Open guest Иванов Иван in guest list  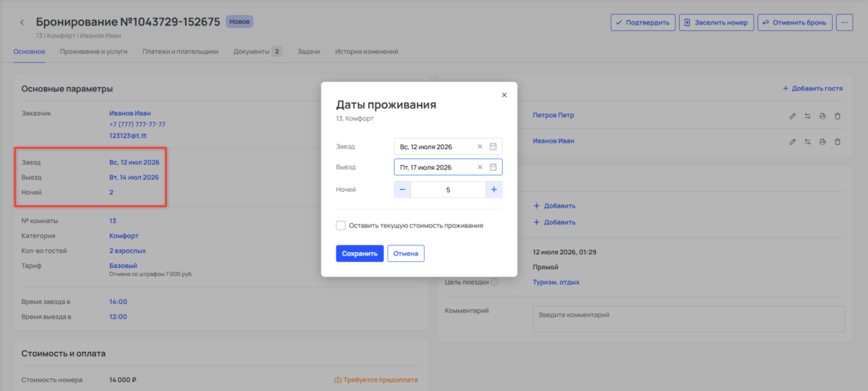553,140
